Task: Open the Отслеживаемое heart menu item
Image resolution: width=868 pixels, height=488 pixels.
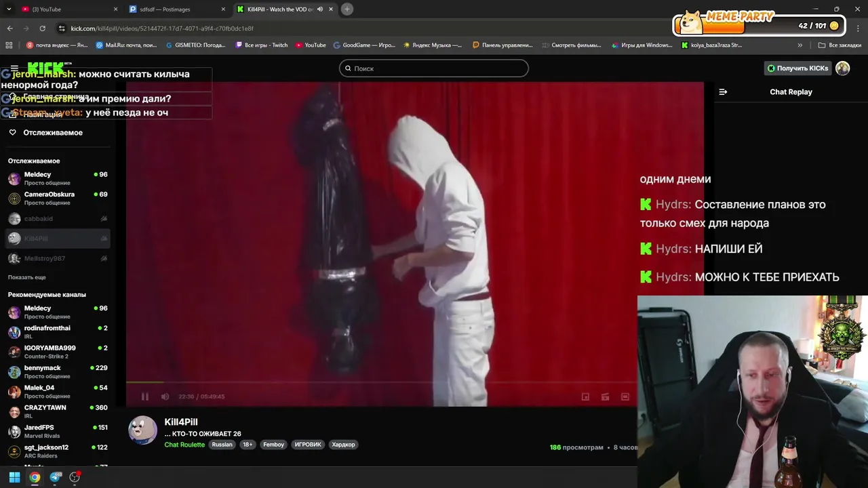Action: [x=54, y=132]
